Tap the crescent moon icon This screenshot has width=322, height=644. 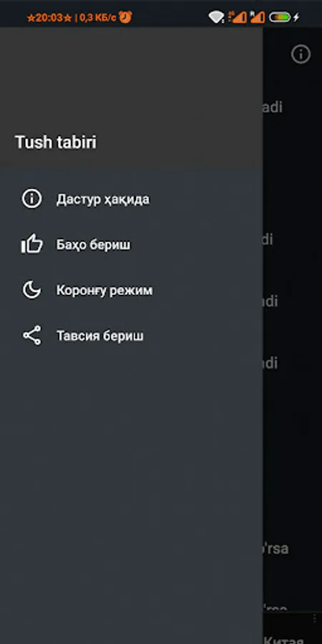pos(32,290)
